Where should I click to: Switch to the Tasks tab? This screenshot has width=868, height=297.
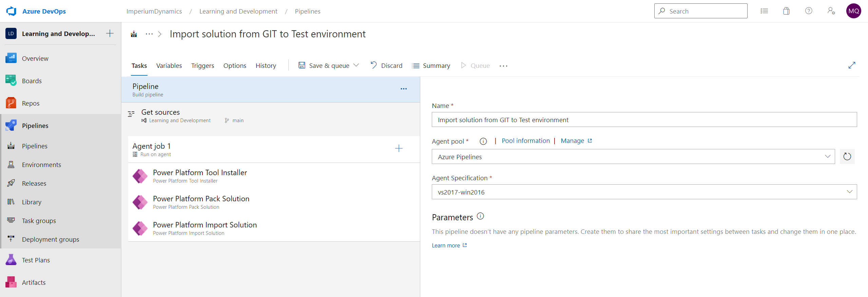click(x=139, y=66)
